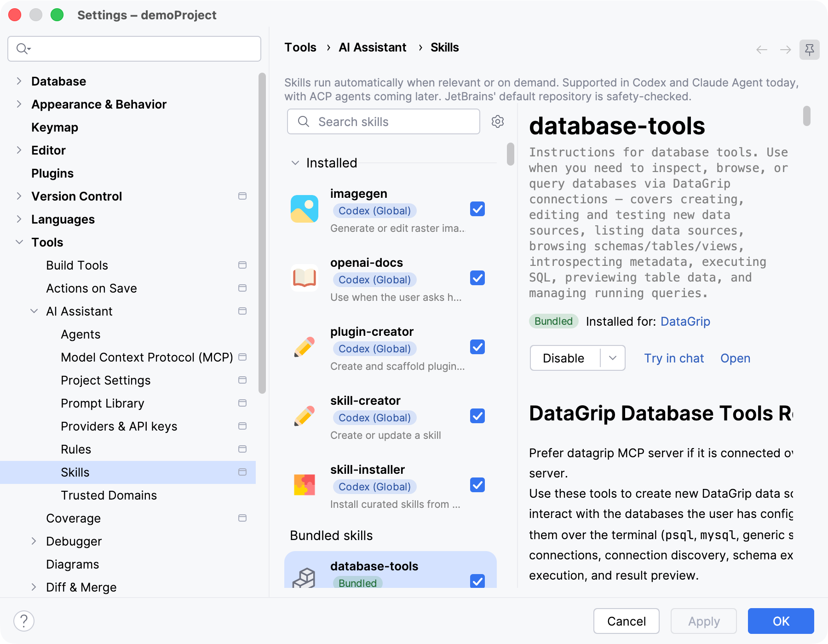Click project-level icon beside Providers & API keys
828x644 pixels.
(242, 426)
